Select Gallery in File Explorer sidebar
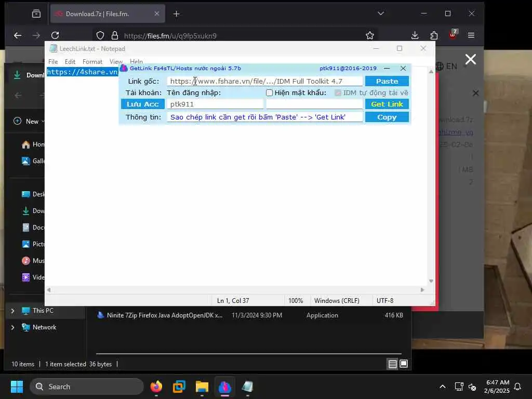The height and width of the screenshot is (399, 532). [33, 161]
